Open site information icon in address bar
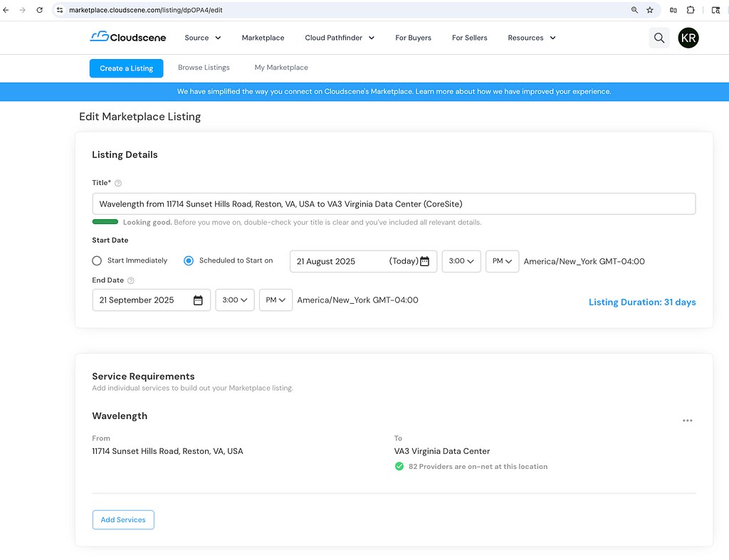This screenshot has height=560, width=729. [x=60, y=10]
